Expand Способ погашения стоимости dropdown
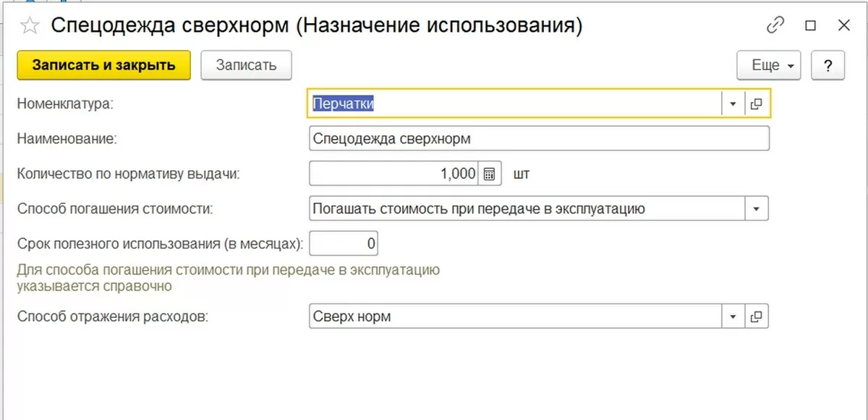The image size is (868, 420). (x=757, y=209)
